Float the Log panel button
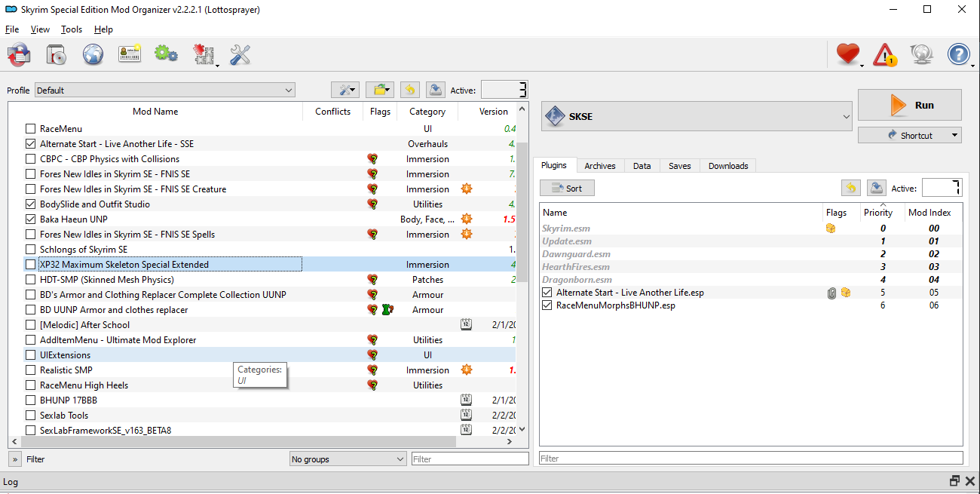980x494 pixels. (954, 481)
